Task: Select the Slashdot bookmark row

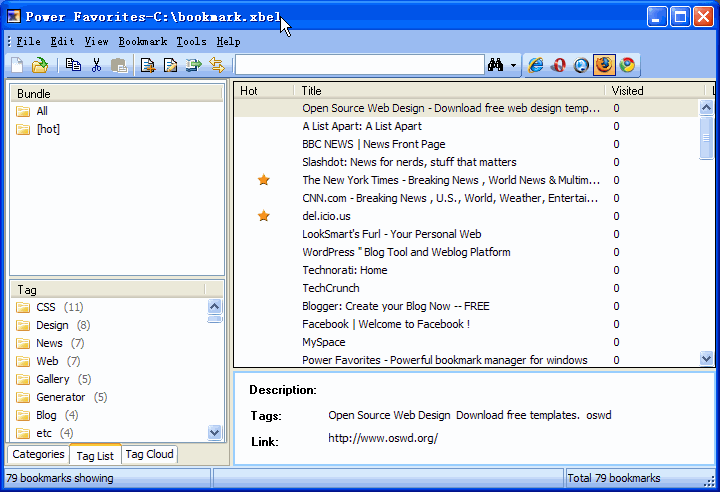Action: point(466,162)
